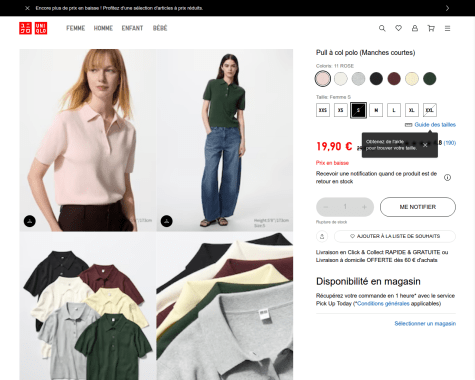Open the Guide des tailles link

point(435,125)
